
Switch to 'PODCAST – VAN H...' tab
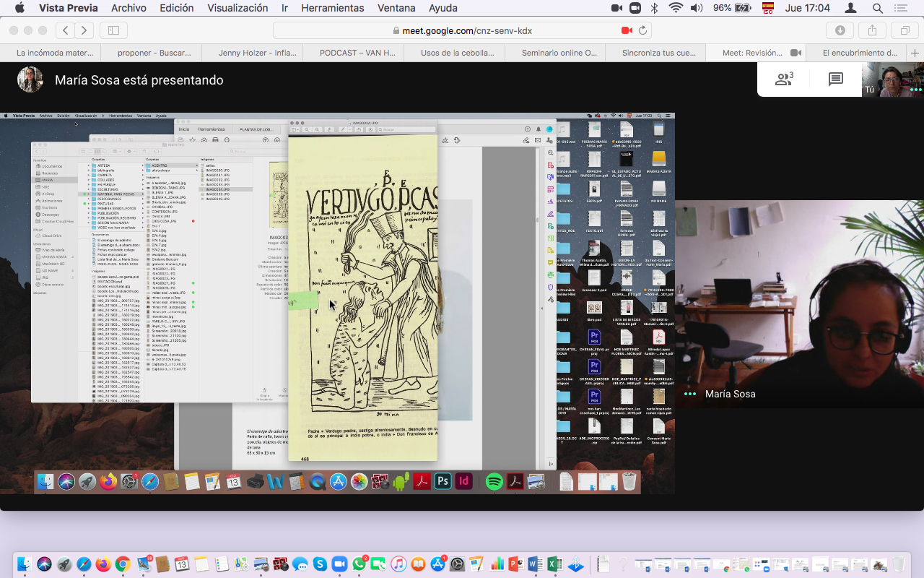[353, 53]
